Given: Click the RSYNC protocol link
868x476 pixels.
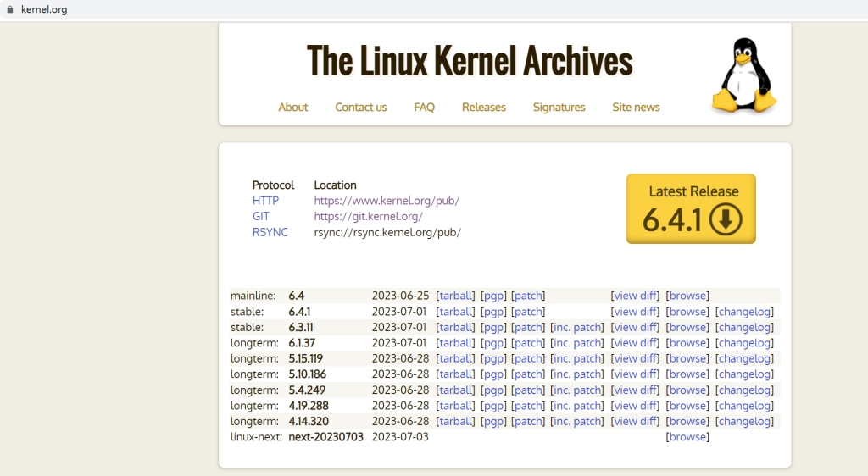Looking at the screenshot, I should pos(270,232).
